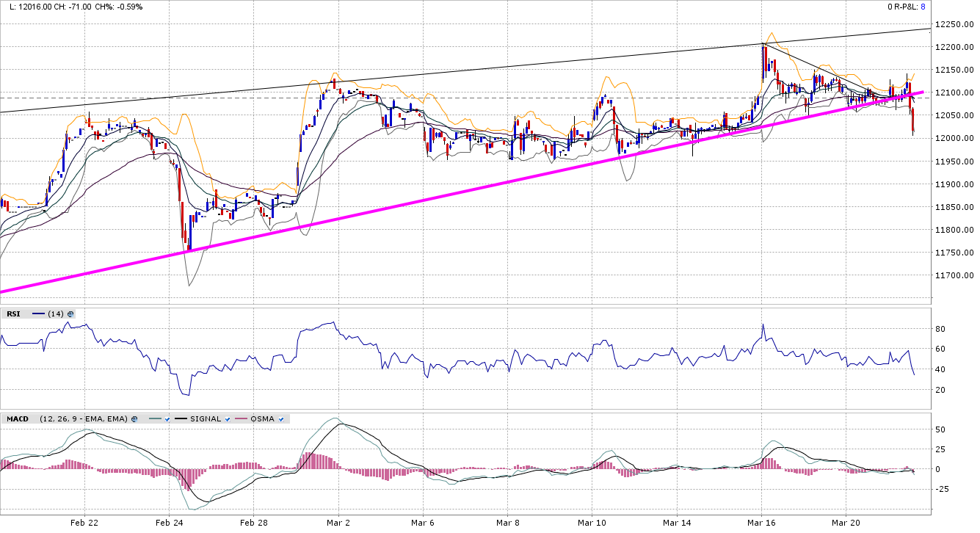980x533 pixels.
Task: Open the RSI indicator settings icon
Action: click(x=70, y=314)
